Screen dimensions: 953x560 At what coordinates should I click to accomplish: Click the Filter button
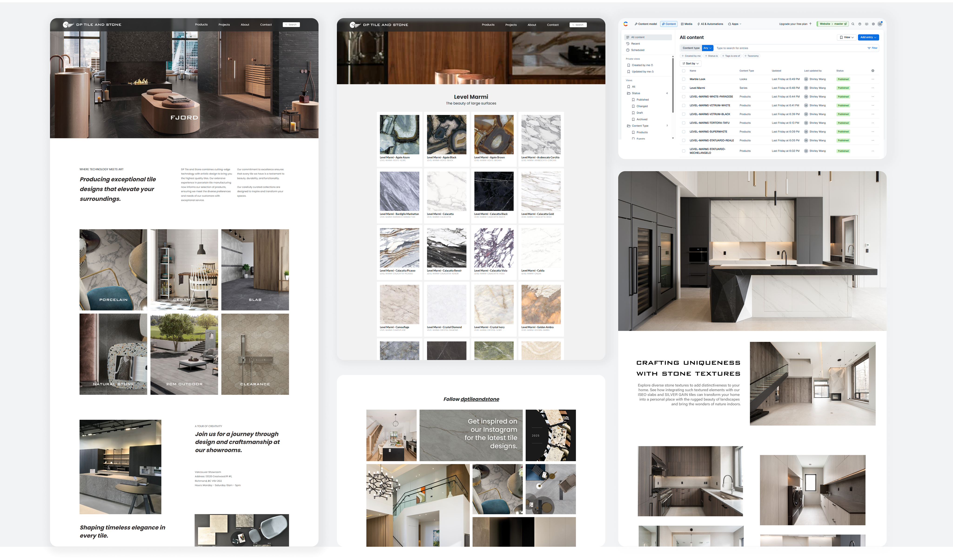tap(872, 48)
